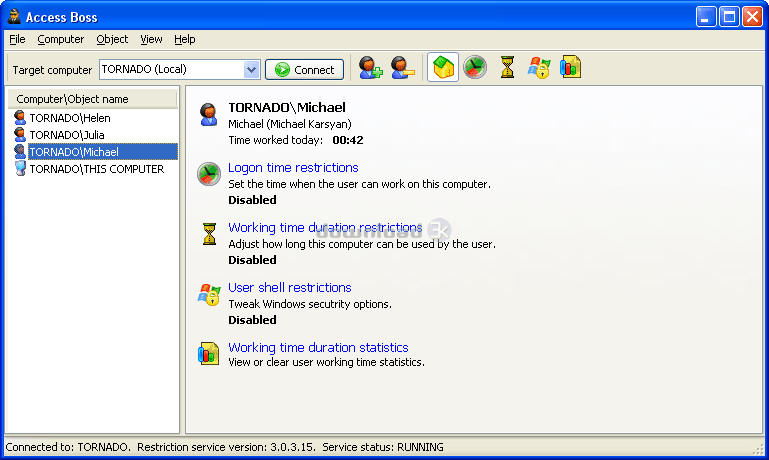Viewport: 769px width, 460px height.
Task: Click the Windows shell restrictions toolbar icon
Action: pos(539,68)
